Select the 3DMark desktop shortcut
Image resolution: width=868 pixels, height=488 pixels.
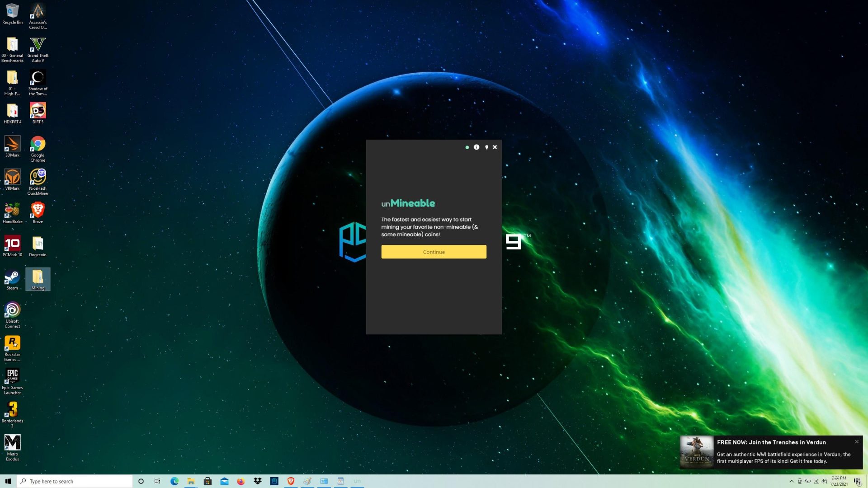click(x=12, y=146)
